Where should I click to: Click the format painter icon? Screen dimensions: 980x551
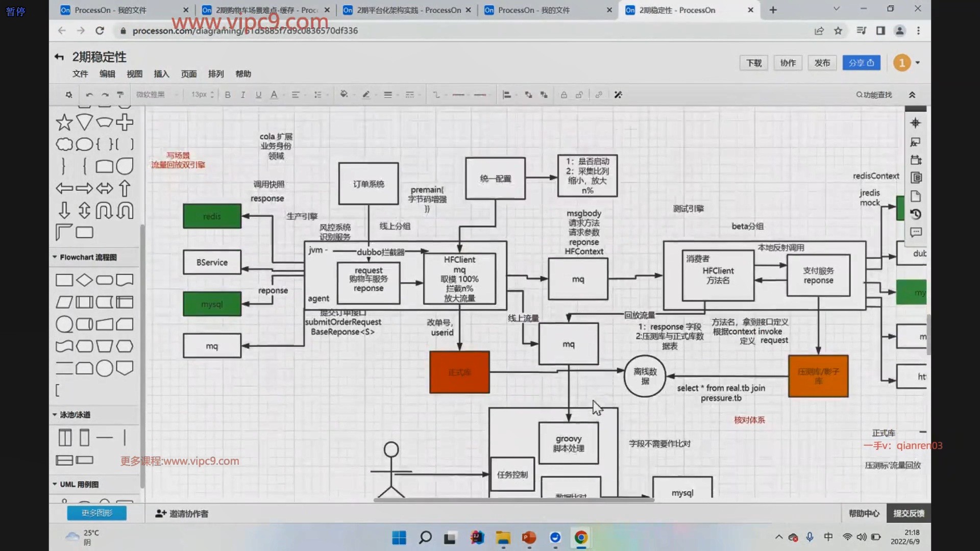120,95
